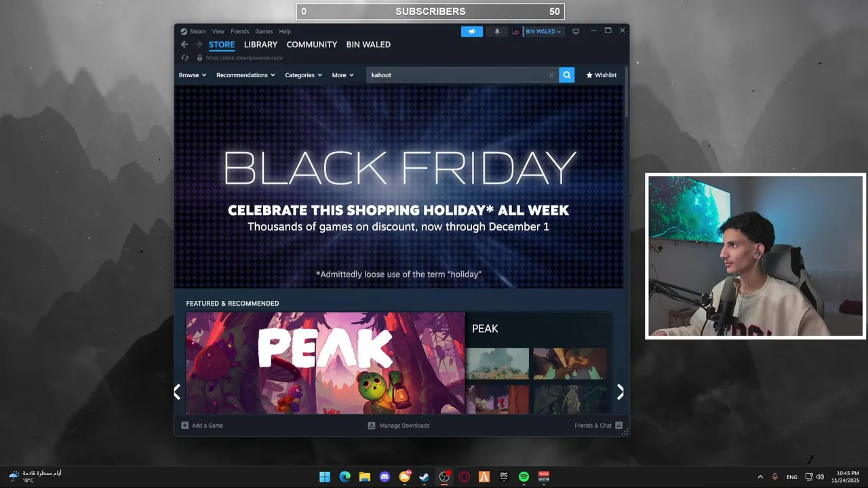
Task: Go back with the left arrow
Action: tap(184, 45)
